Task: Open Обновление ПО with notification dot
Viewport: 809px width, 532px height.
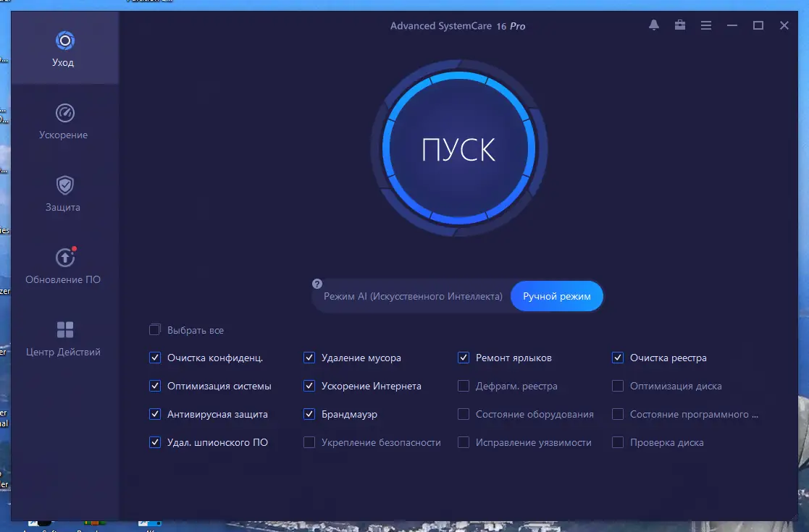Action: click(x=63, y=266)
